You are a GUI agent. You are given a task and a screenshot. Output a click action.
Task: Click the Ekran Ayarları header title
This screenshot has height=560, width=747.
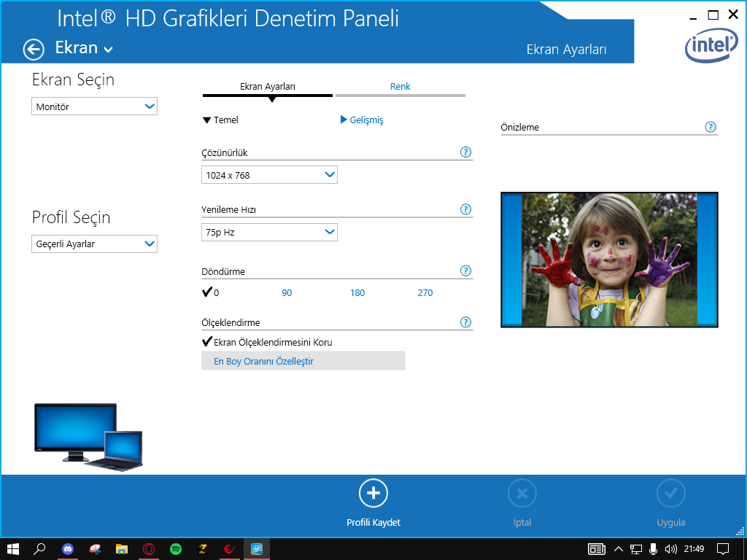tap(566, 50)
